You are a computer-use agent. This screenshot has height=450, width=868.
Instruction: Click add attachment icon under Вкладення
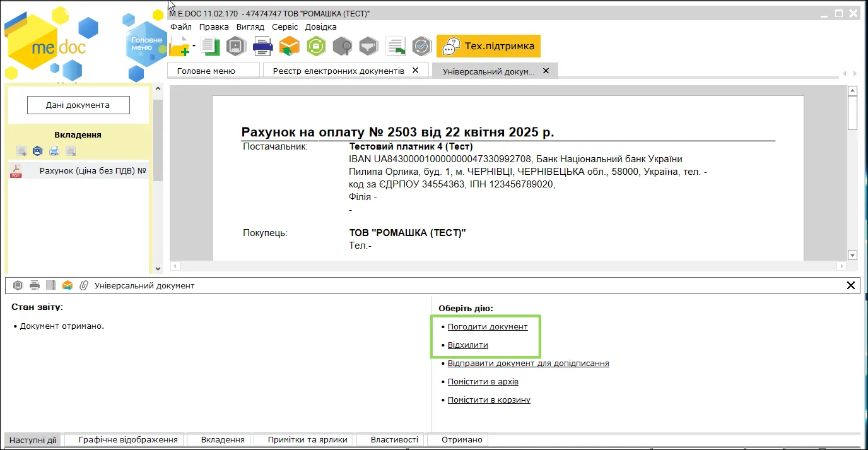coord(21,151)
